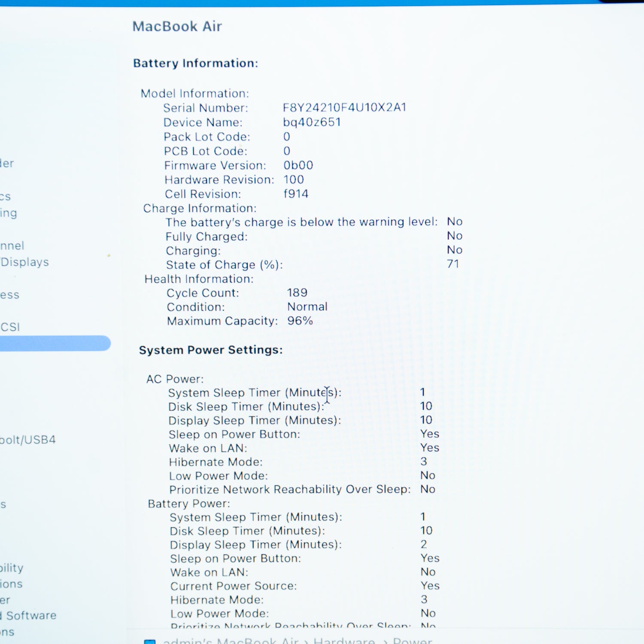644x644 pixels.
Task: Click the System Power Settings heading
Action: pyautogui.click(x=210, y=350)
